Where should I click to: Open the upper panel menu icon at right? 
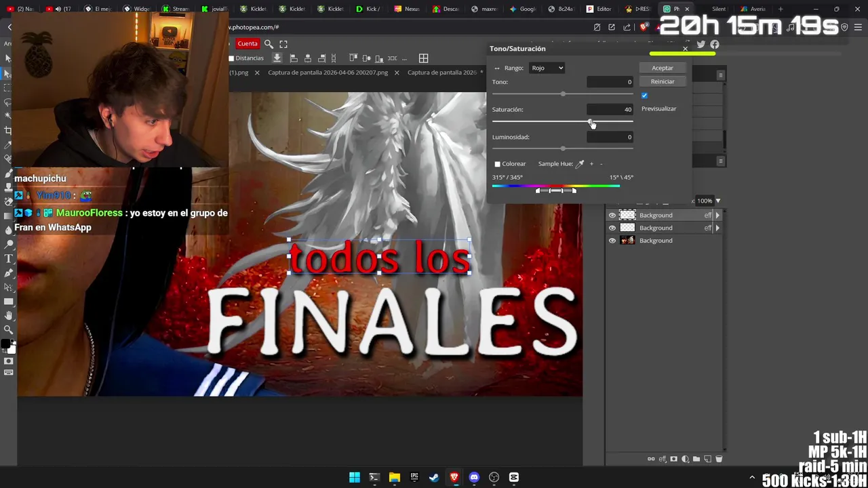click(x=721, y=75)
